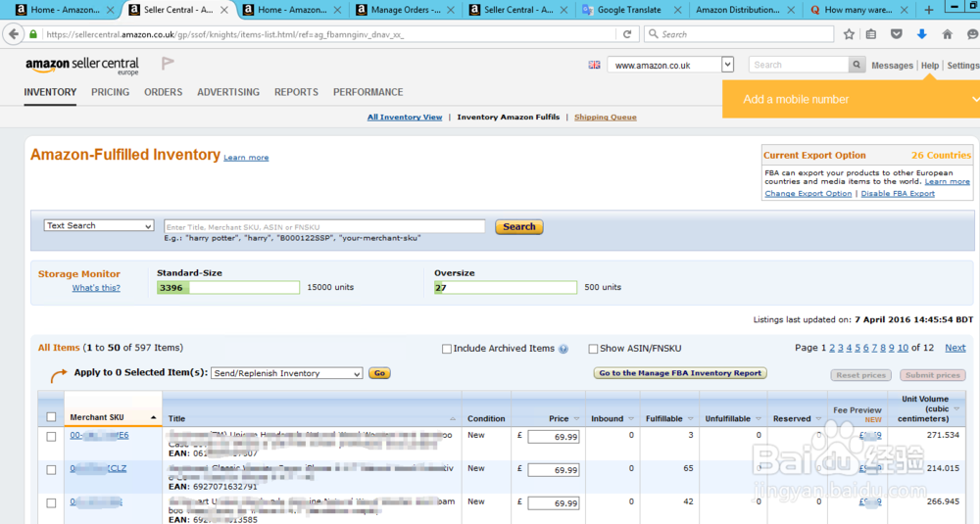
Task: Open the Shipping Queue link
Action: point(605,117)
